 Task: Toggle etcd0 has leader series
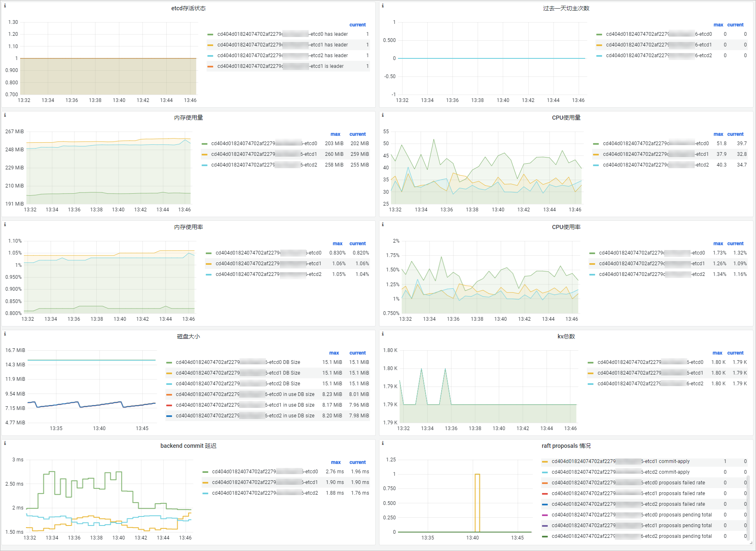pos(282,34)
